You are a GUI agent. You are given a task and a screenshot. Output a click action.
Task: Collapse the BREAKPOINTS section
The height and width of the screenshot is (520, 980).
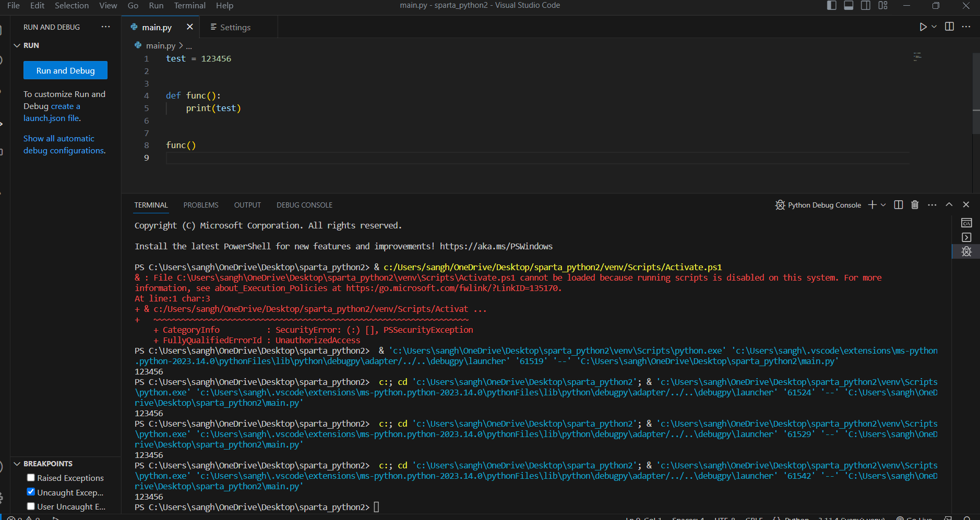[17, 464]
